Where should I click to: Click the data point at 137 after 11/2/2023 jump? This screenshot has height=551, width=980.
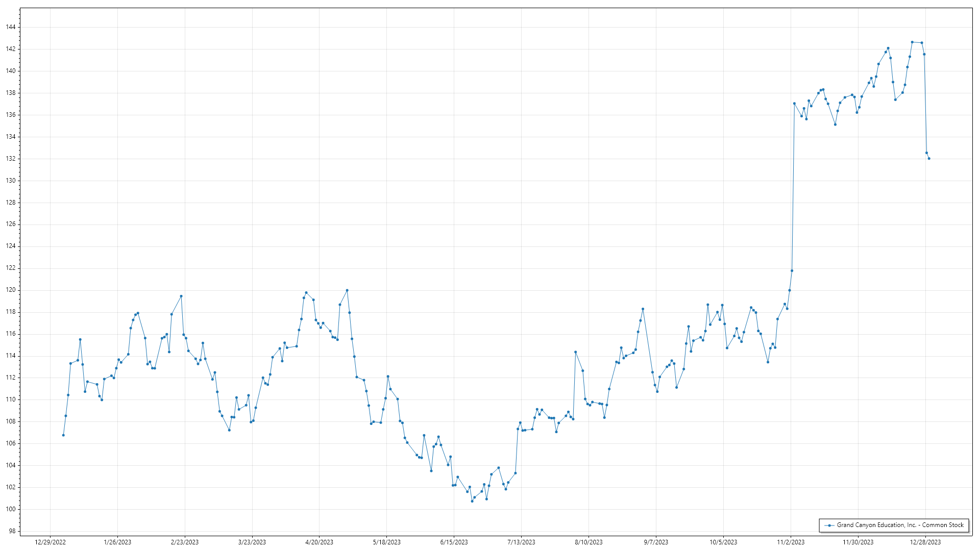[x=794, y=104]
